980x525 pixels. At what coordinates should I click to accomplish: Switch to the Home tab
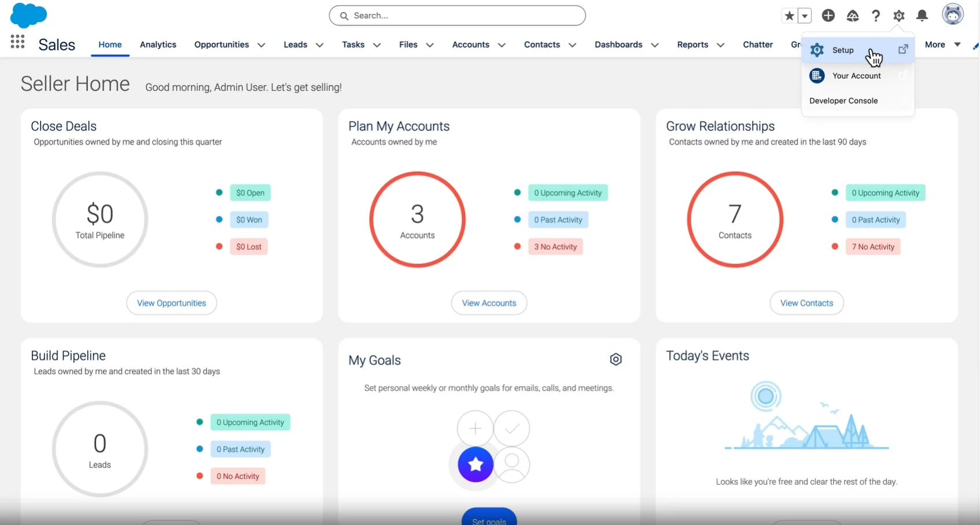(x=110, y=45)
